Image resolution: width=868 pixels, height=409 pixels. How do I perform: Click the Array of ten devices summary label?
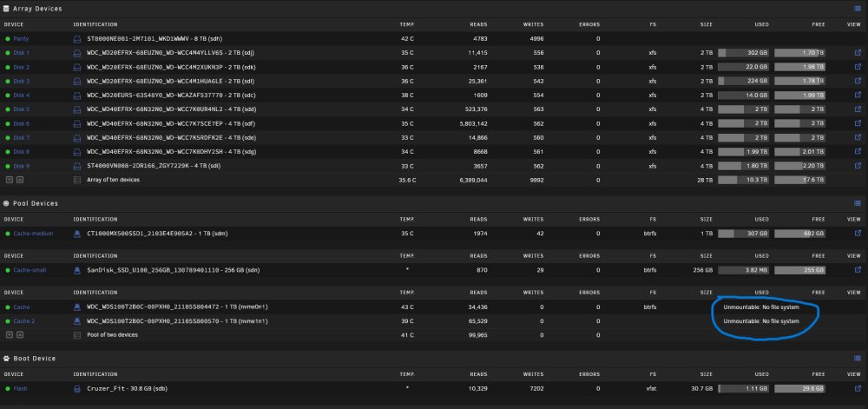tap(113, 180)
